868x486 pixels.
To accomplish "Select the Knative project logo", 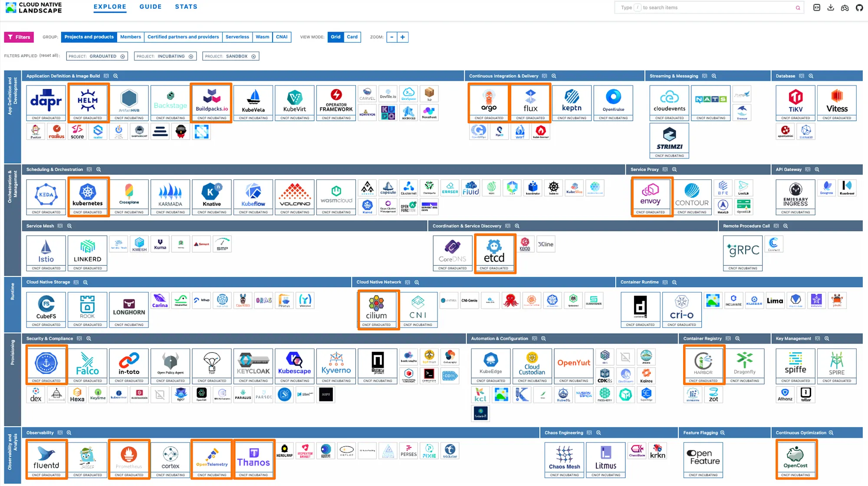I will click(212, 197).
